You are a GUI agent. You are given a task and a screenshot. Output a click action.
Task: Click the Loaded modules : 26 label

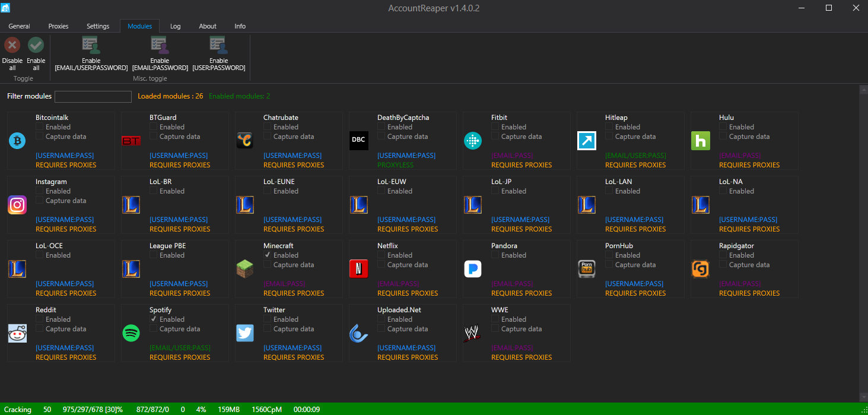click(170, 96)
